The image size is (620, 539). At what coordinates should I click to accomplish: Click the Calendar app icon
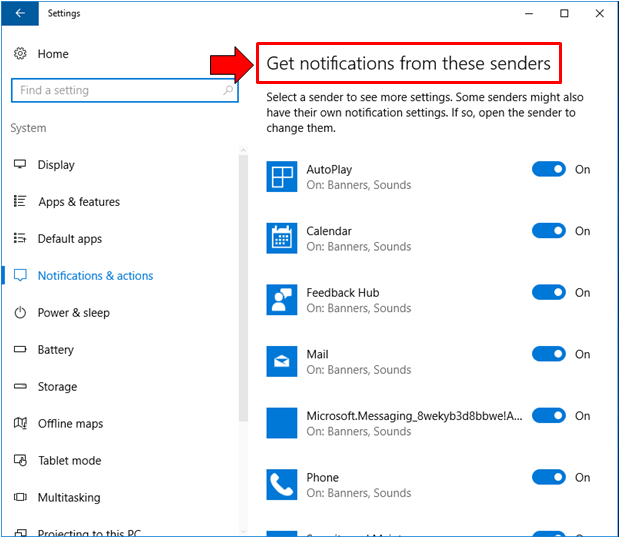pos(283,238)
